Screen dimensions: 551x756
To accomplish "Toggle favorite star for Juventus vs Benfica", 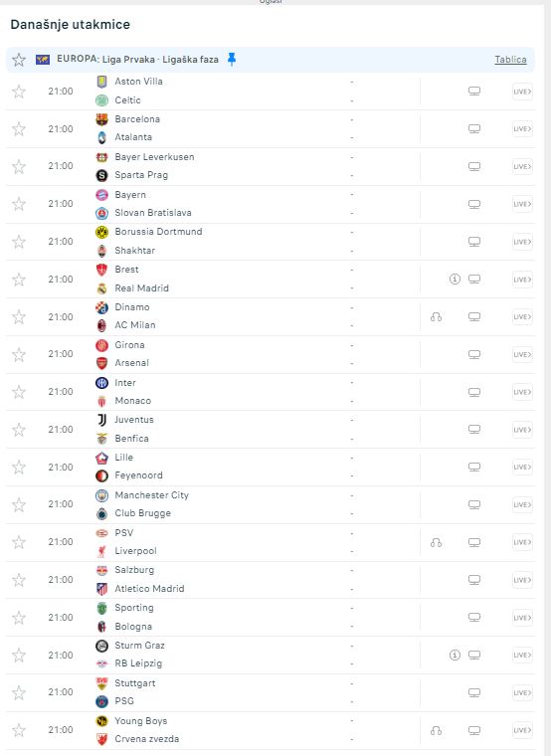I will click(x=19, y=430).
